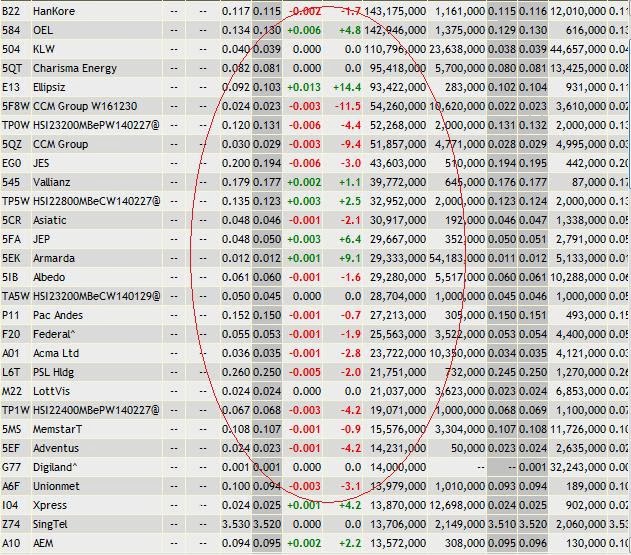Click the Asiatic stock name
This screenshot has width=631, height=555.
[49, 220]
